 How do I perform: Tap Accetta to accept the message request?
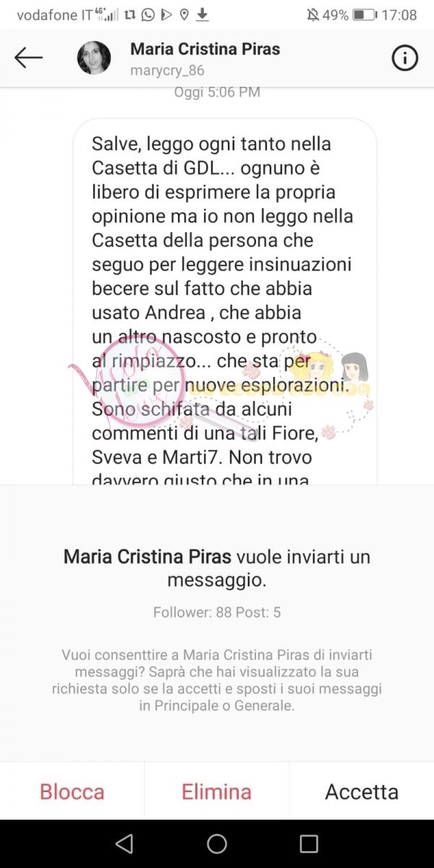point(362,791)
